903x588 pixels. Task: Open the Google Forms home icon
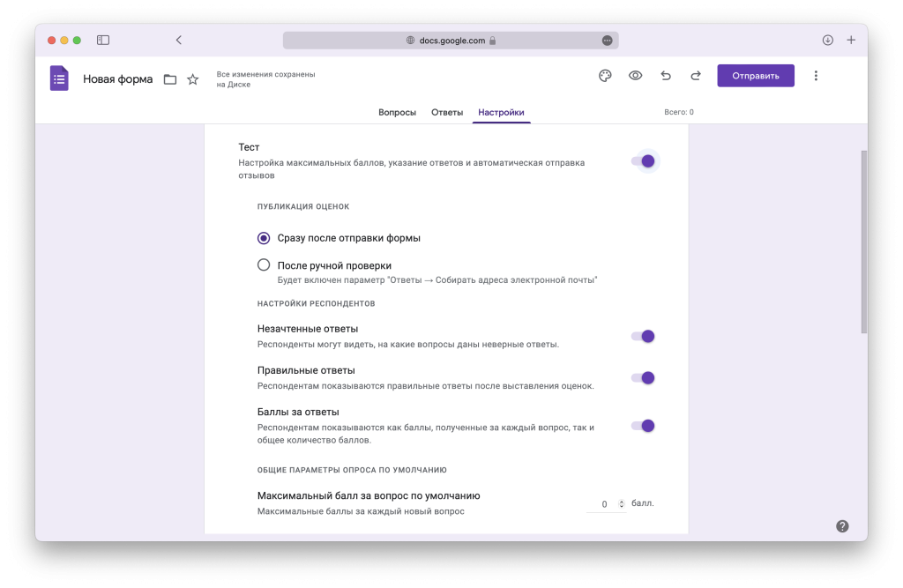(59, 78)
